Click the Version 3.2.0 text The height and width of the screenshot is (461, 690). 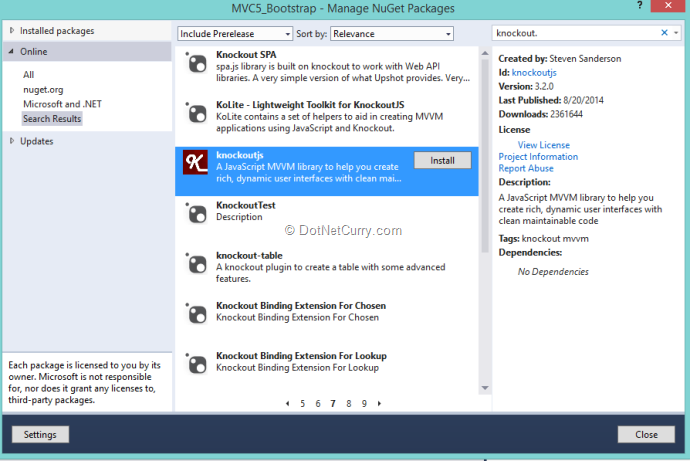(526, 86)
